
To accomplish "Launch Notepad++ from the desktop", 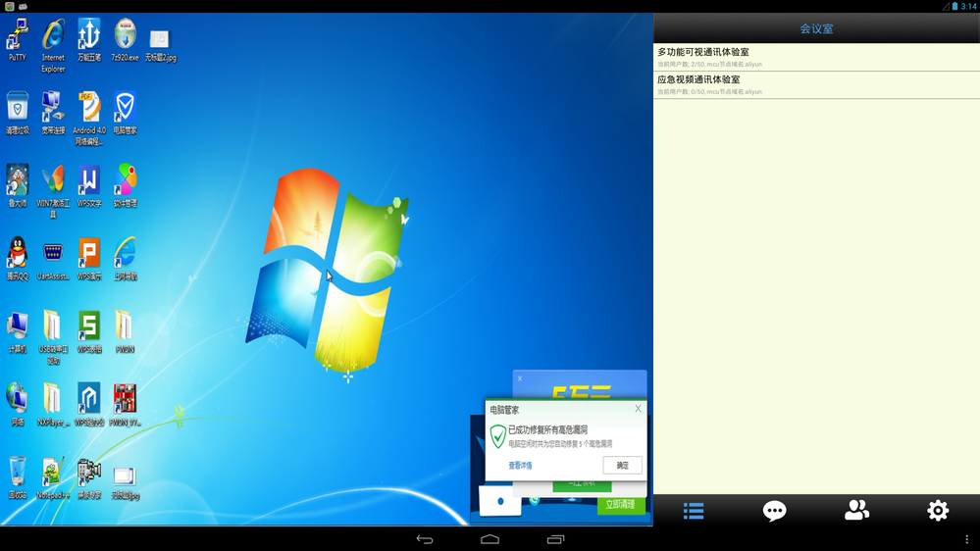I will (53, 477).
